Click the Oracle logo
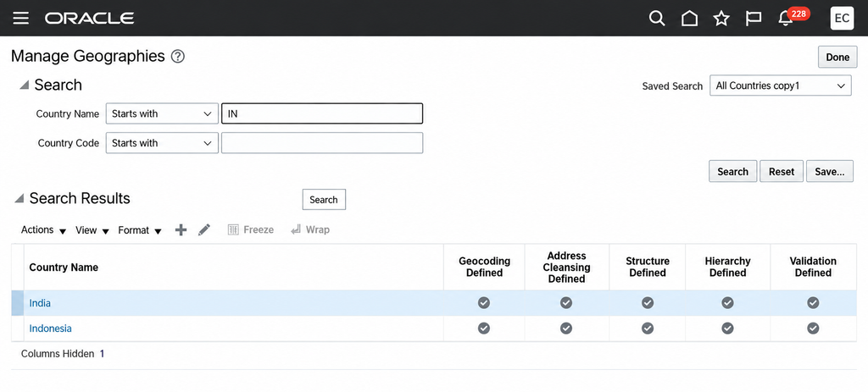The image size is (868, 392). tap(90, 19)
